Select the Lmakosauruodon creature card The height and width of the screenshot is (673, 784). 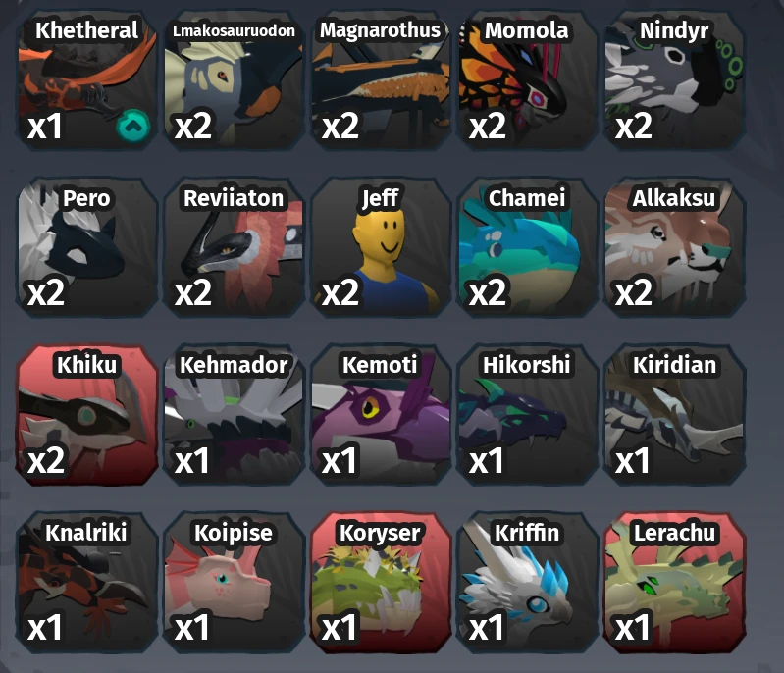[x=234, y=80]
